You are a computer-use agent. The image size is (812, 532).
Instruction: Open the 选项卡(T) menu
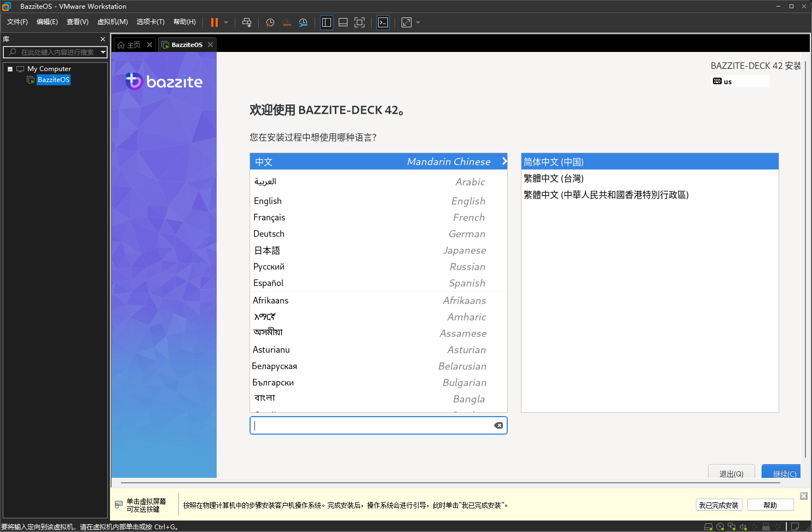tap(150, 22)
